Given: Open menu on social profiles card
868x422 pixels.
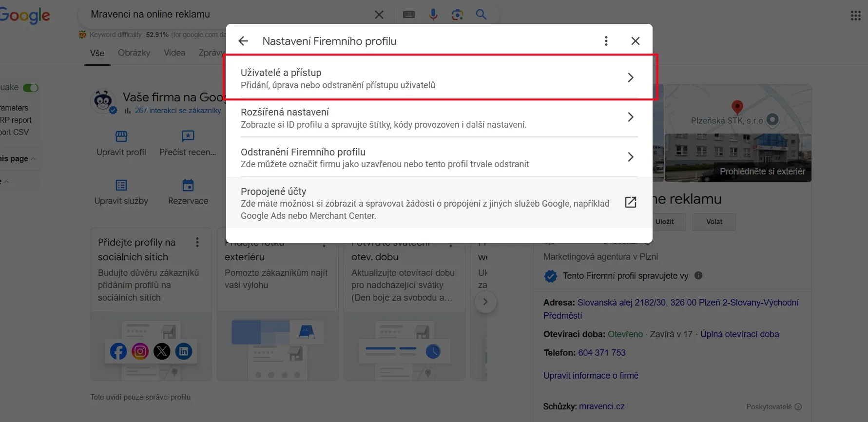Looking at the screenshot, I should (197, 242).
